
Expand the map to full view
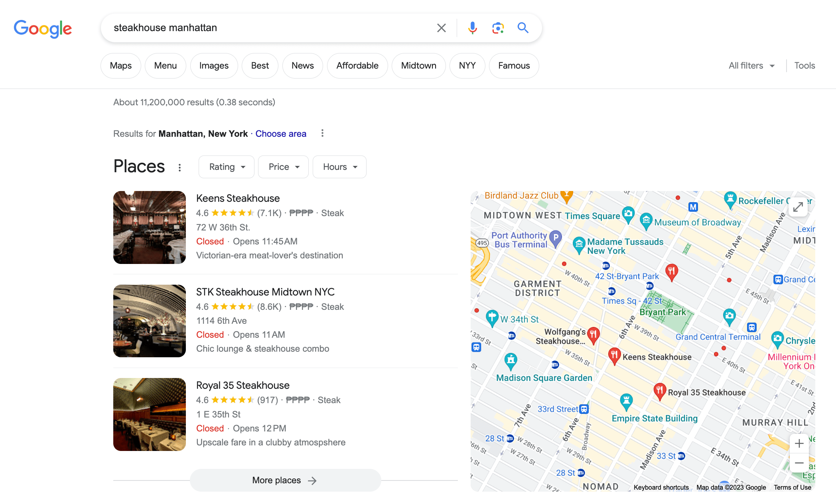(798, 207)
